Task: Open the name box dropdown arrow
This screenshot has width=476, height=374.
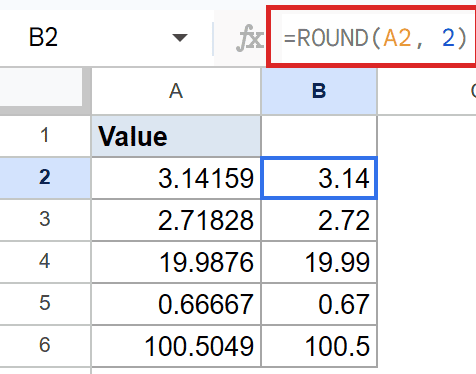Action: (x=180, y=38)
